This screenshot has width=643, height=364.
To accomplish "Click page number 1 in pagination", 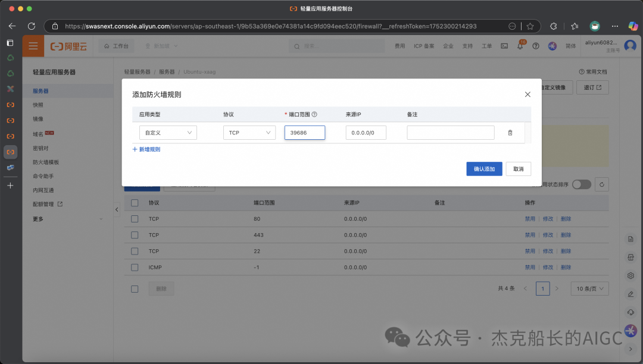I will tap(542, 288).
